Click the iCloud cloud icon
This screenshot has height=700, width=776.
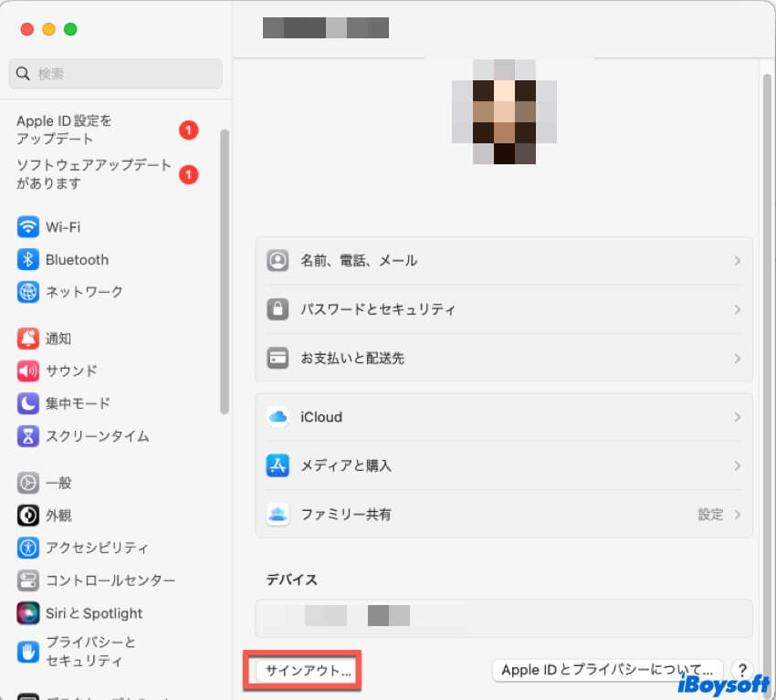(278, 417)
